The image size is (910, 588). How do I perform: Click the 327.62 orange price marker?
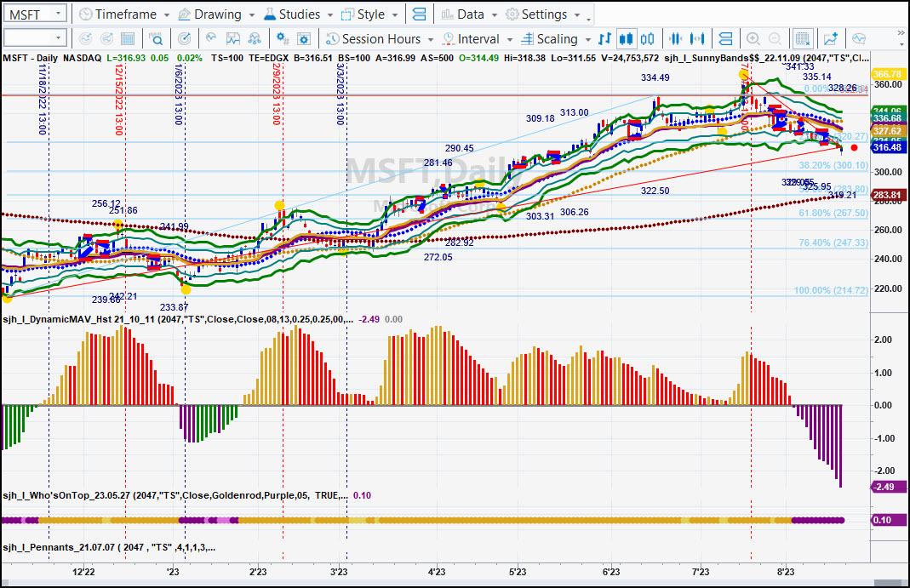[x=887, y=131]
